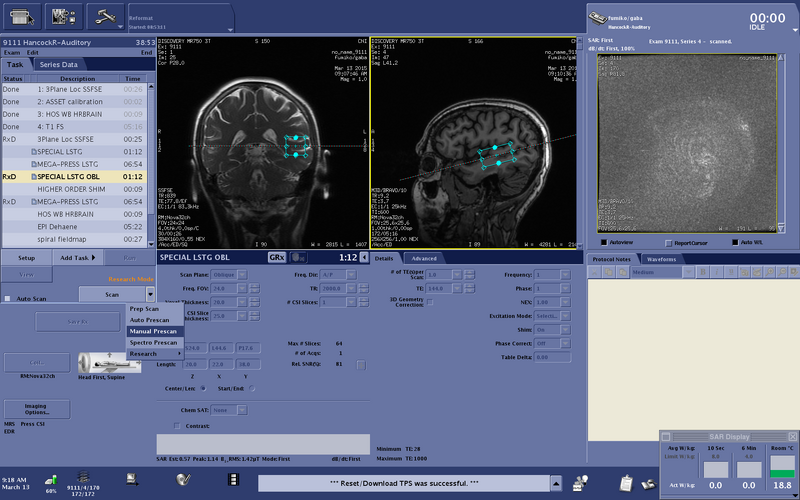Image resolution: width=800 pixels, height=500 pixels.
Task: Click the GRx graphic prescription button
Action: (277, 257)
